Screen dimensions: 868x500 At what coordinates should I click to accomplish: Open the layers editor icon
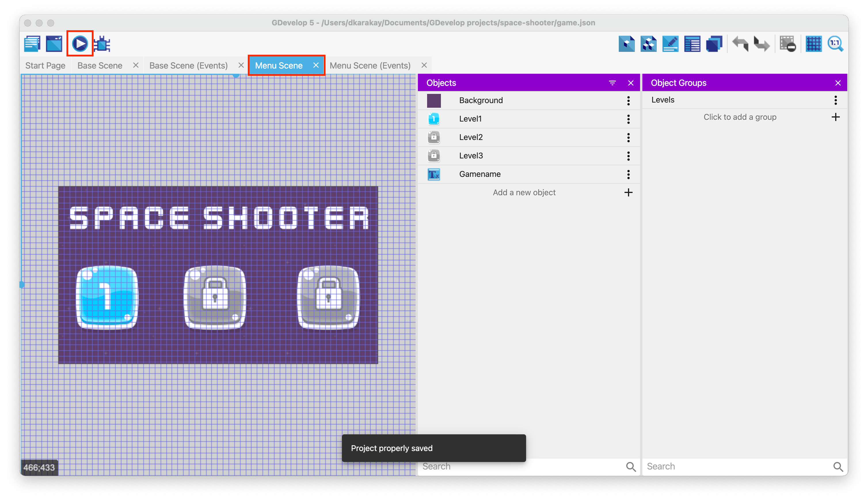pos(714,44)
